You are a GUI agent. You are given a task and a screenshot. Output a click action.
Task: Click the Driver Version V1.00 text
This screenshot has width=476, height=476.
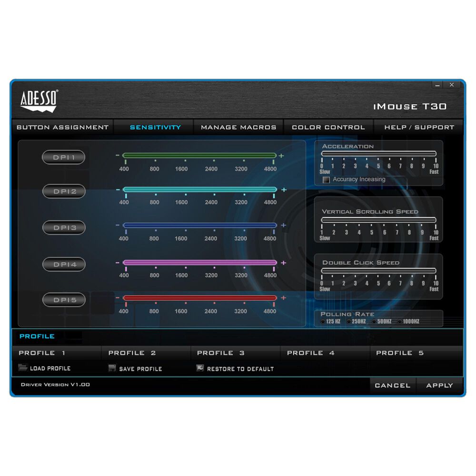coord(55,385)
